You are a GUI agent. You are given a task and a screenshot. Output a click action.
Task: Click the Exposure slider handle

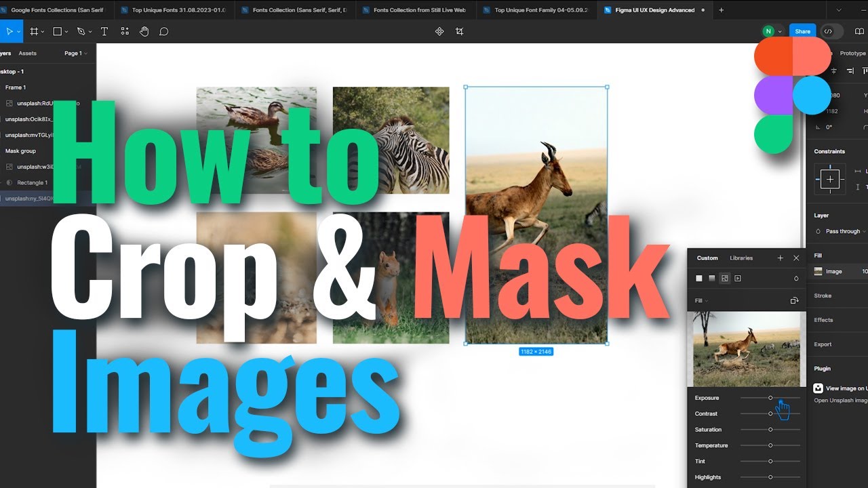(770, 398)
